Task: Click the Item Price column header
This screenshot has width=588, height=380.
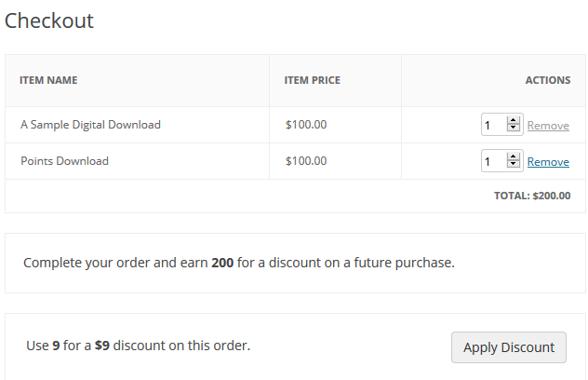Action: 312,80
